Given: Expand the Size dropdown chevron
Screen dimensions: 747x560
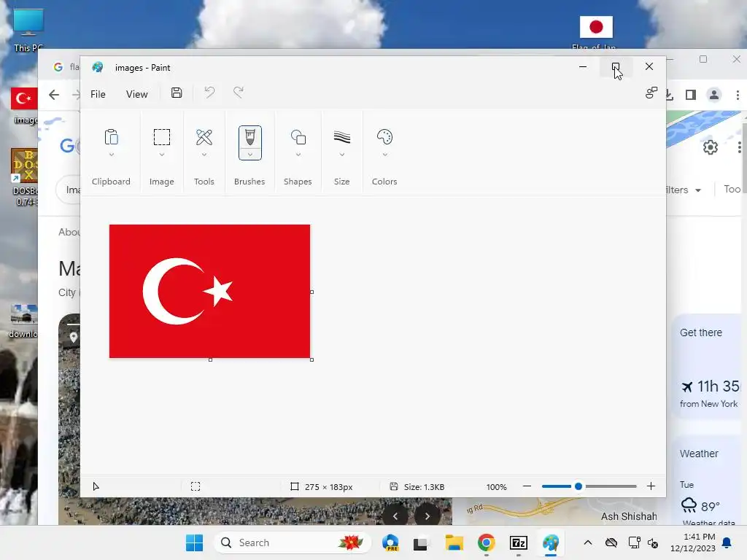Looking at the screenshot, I should click(x=342, y=155).
